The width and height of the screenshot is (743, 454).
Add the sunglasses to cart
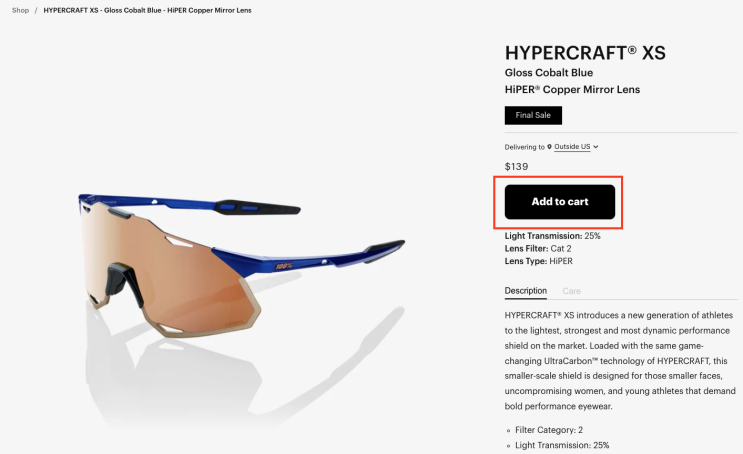[560, 202]
